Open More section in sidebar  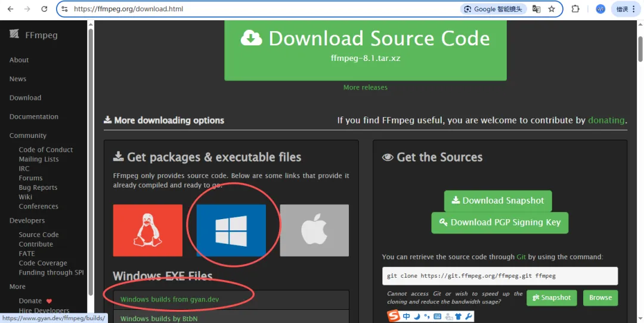pyautogui.click(x=17, y=287)
